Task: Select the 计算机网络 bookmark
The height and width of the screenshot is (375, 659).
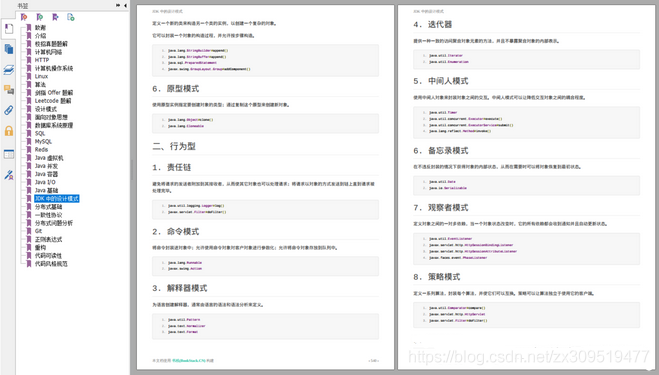Action: click(48, 52)
